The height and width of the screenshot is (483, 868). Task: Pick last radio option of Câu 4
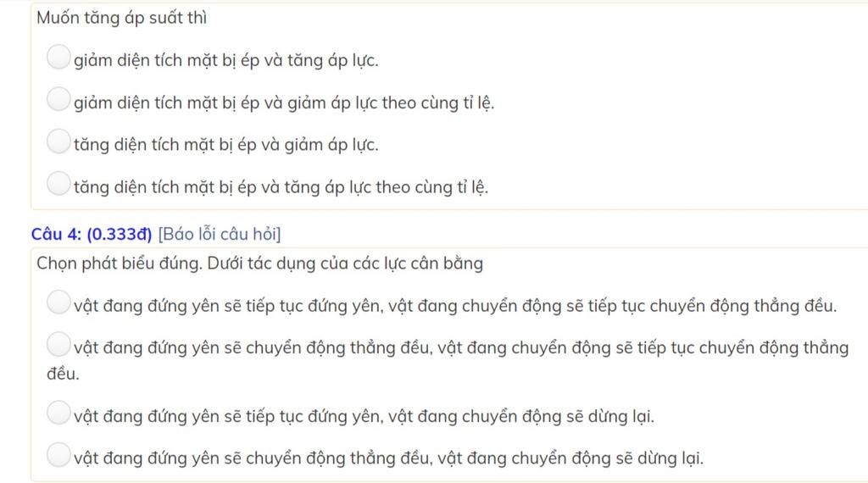tap(58, 455)
